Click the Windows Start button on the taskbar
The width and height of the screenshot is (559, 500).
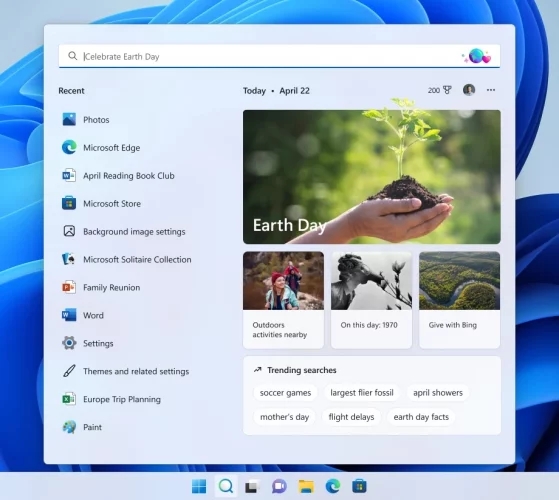pos(199,486)
